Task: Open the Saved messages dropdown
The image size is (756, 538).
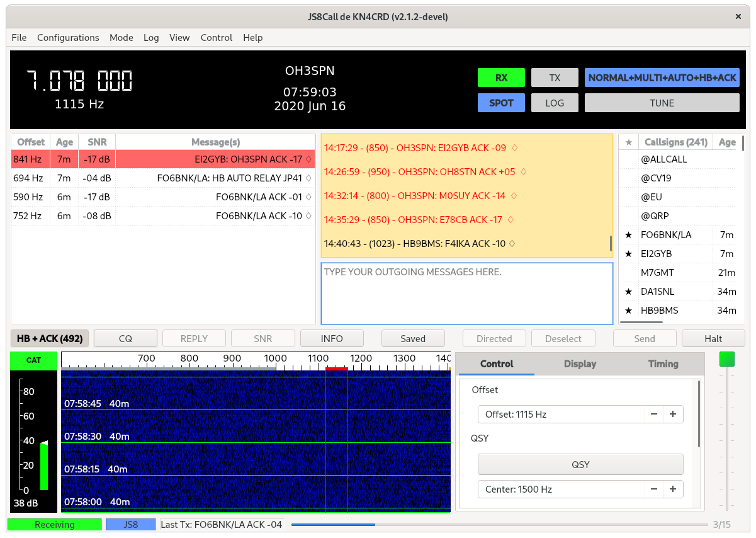Action: pos(413,339)
